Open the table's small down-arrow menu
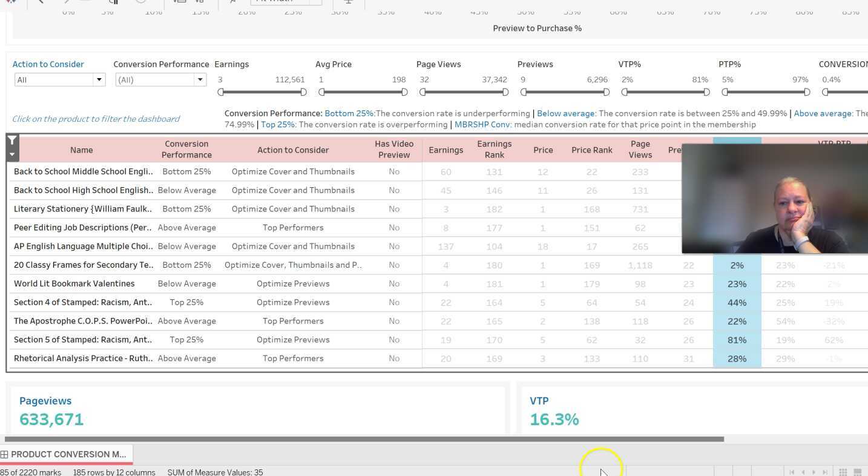 coord(12,155)
